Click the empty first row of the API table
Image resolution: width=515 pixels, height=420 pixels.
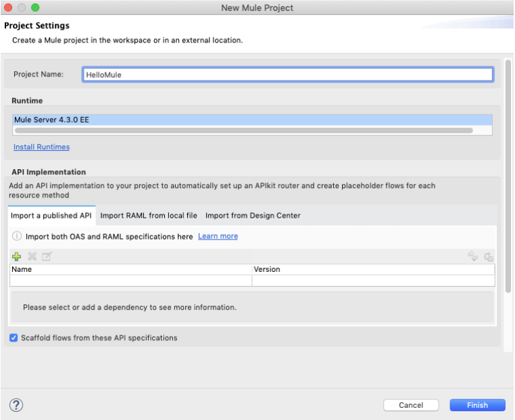point(252,281)
